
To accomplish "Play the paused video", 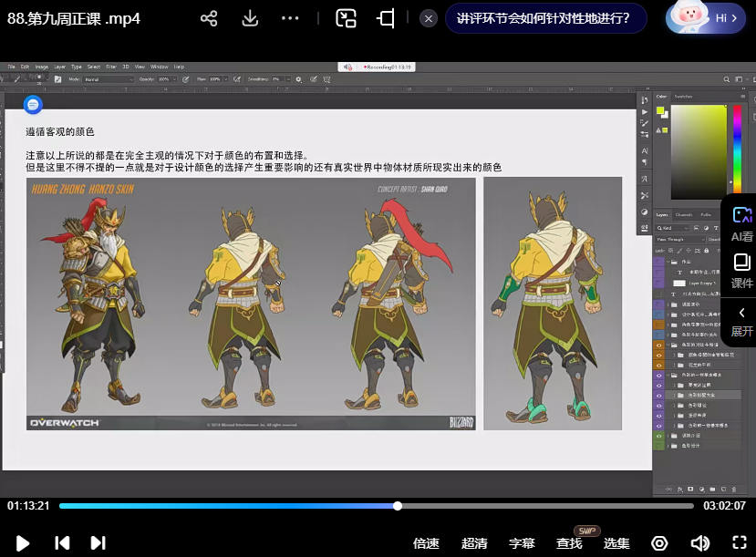I will tap(23, 543).
